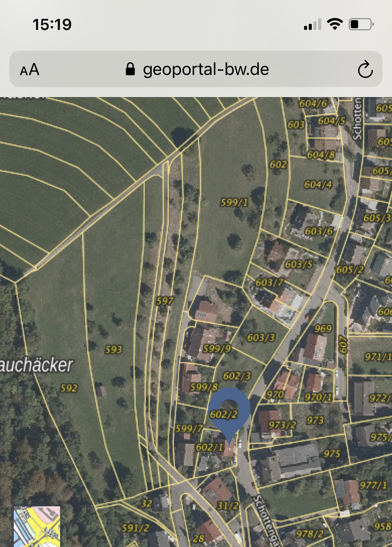
Task: Open the AA text size menu
Action: click(30, 70)
